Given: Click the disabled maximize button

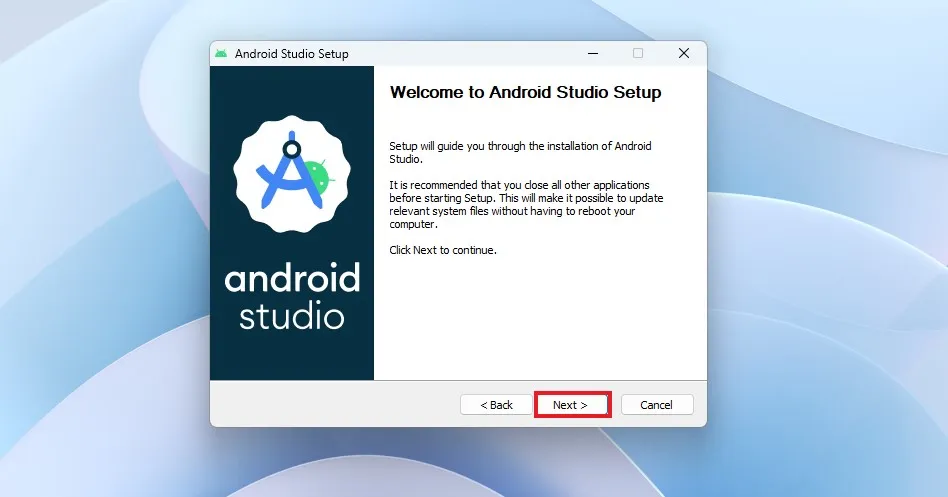Looking at the screenshot, I should (x=638, y=53).
